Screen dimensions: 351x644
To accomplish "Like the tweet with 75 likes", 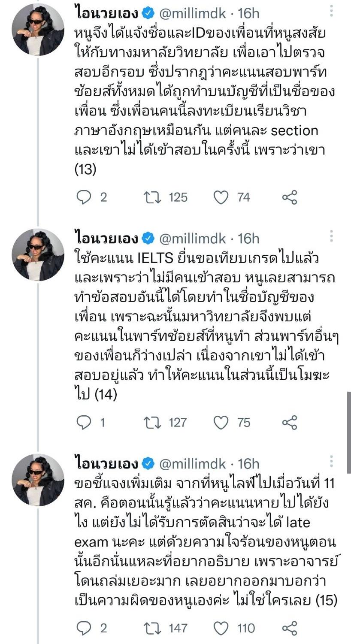I will click(x=221, y=423).
